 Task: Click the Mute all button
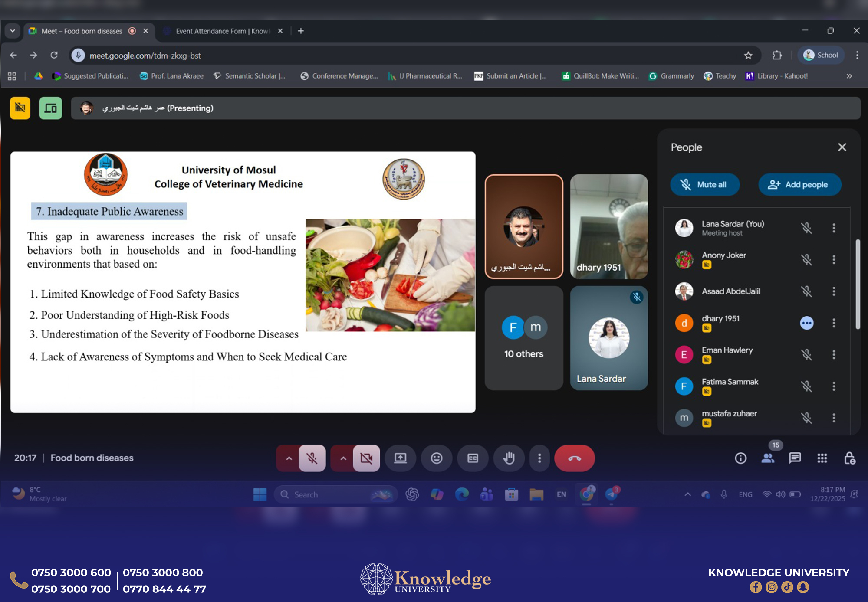[x=705, y=184]
